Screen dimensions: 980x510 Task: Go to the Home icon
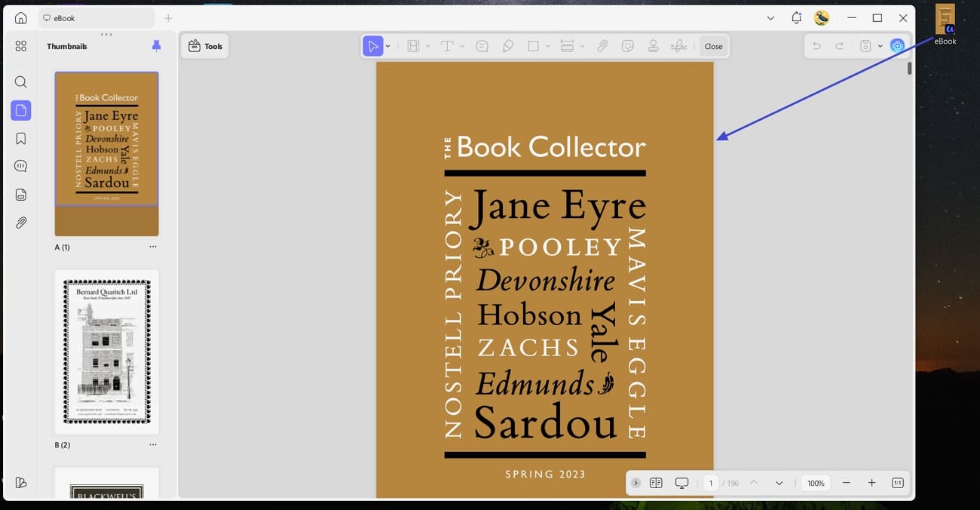pos(21,18)
